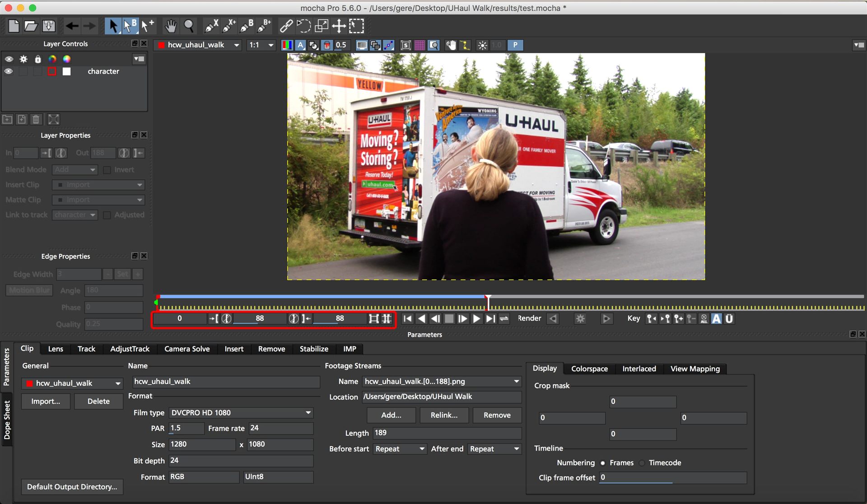
Task: Open the Dope Sheet side tab
Action: 7,420
